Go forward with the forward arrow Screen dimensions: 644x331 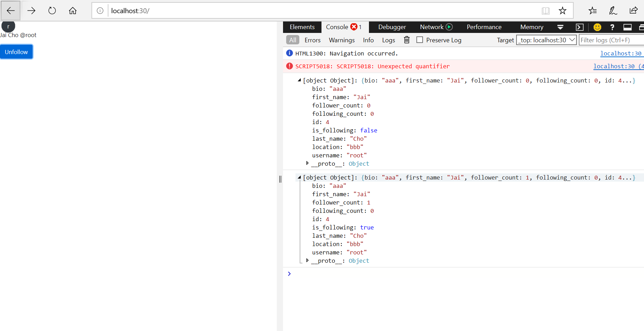(31, 11)
